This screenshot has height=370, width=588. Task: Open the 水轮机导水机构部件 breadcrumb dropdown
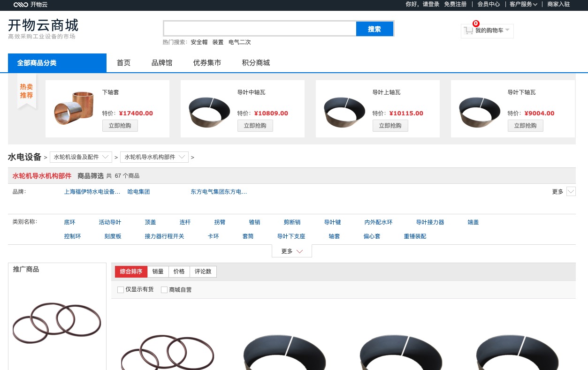coord(154,157)
